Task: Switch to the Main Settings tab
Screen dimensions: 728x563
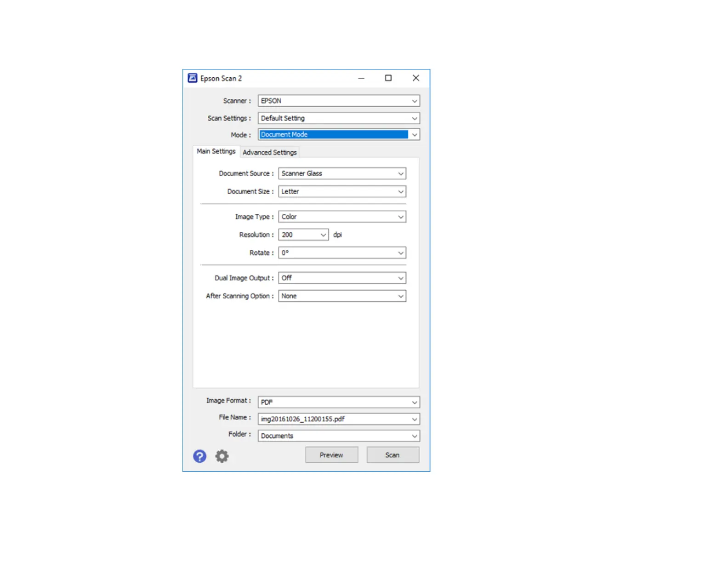Action: pos(216,151)
